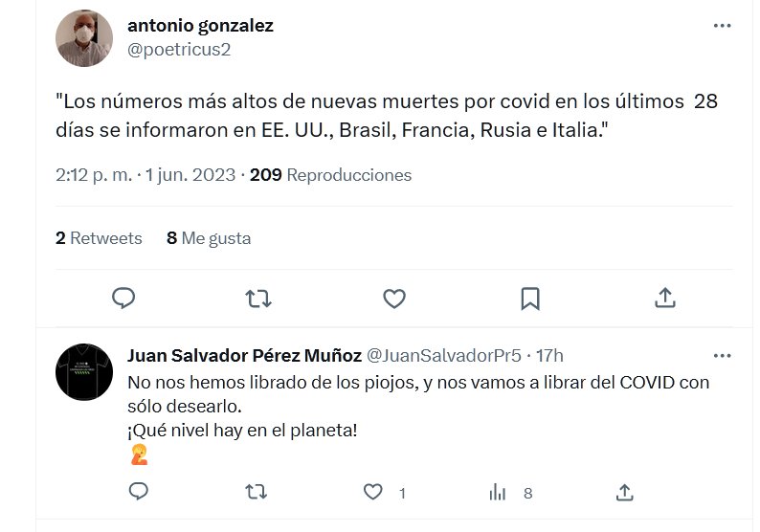760x532 pixels.
Task: View analytics of Juan Salvador's reply
Action: [x=498, y=492]
